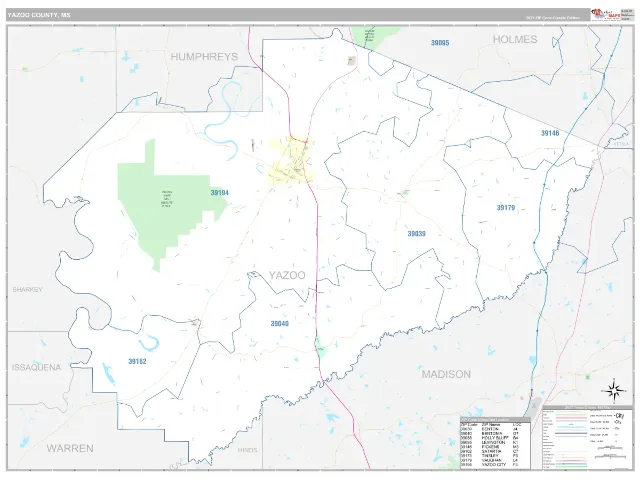Image resolution: width=640 pixels, height=480 pixels.
Task: Click ZIP code 39039 on the map
Action: 416,234
